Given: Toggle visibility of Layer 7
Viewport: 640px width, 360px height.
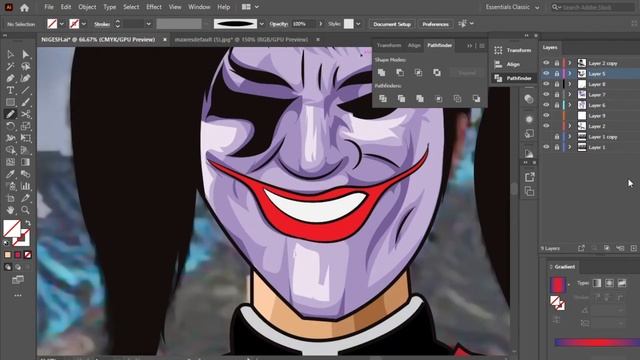Looking at the screenshot, I should click(x=546, y=94).
